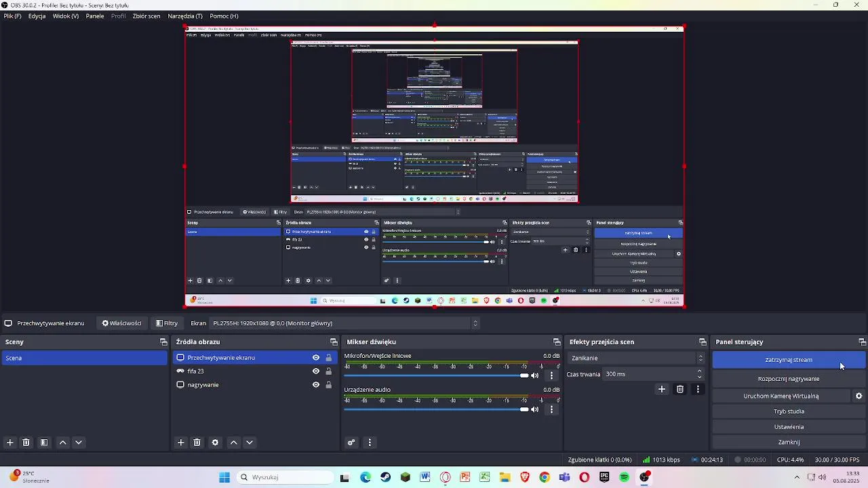Viewport: 868px width, 488px height.
Task: Undock the Efekty przejścia scen panel
Action: [703, 342]
